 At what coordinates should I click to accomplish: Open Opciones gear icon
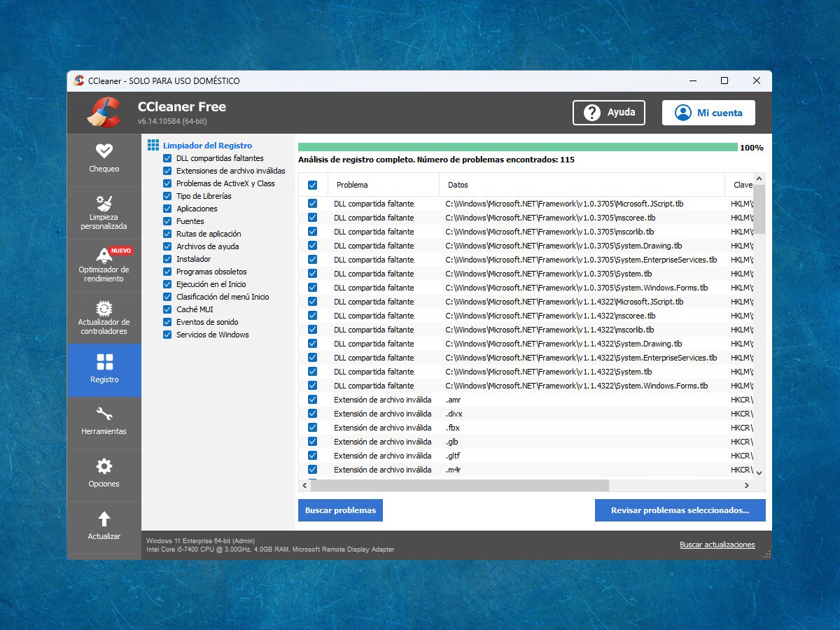(x=104, y=466)
